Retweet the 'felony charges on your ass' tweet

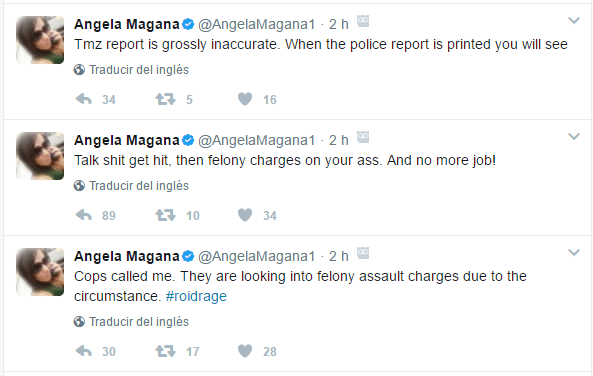click(166, 216)
